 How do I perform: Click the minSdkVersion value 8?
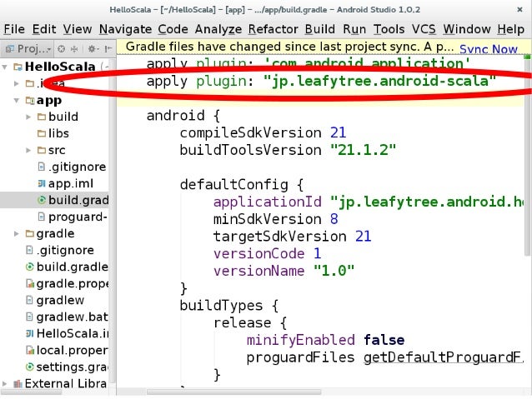point(334,219)
